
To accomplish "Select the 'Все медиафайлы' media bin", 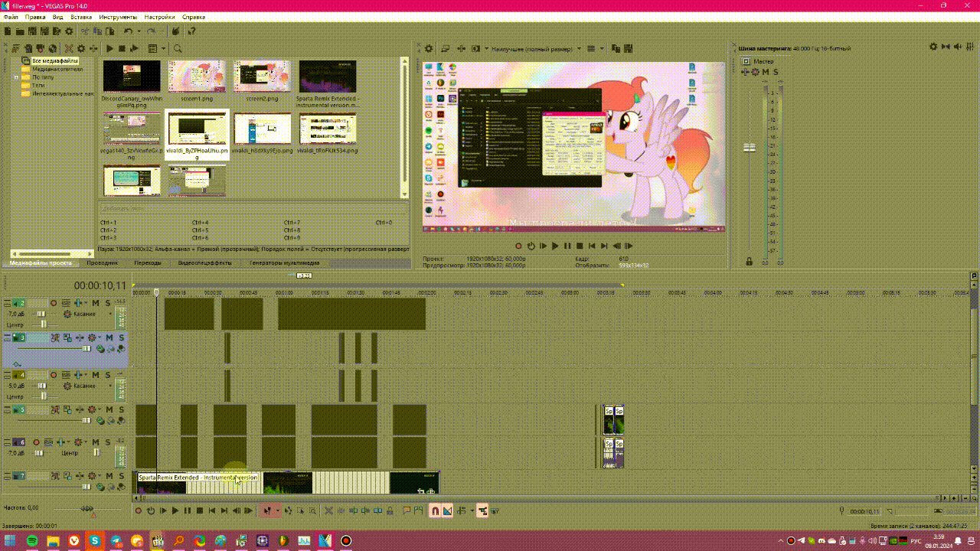I will (x=54, y=60).
